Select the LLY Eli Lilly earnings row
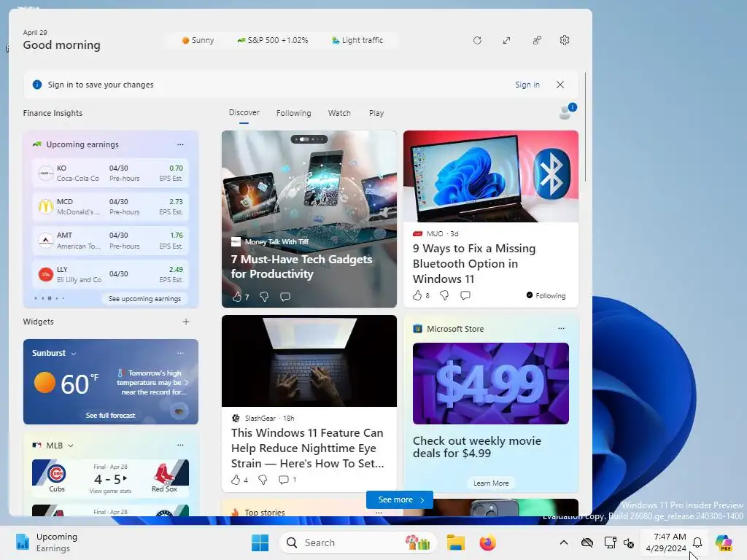747x560 pixels. point(111,274)
